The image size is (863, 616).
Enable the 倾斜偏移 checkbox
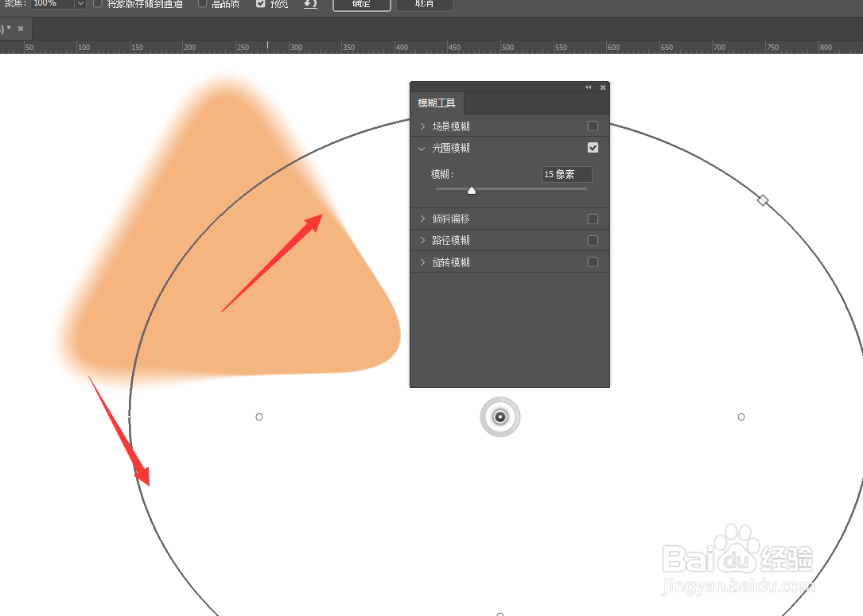pyautogui.click(x=593, y=219)
